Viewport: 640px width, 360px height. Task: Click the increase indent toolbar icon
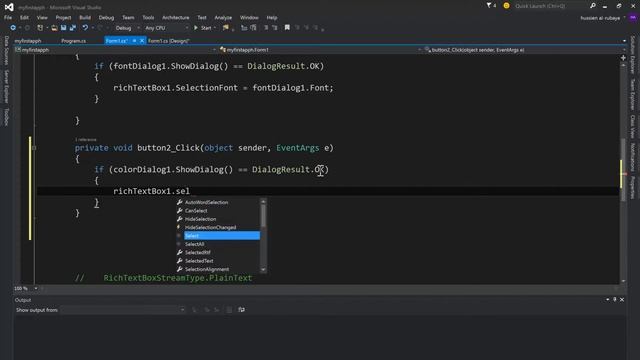point(253,28)
